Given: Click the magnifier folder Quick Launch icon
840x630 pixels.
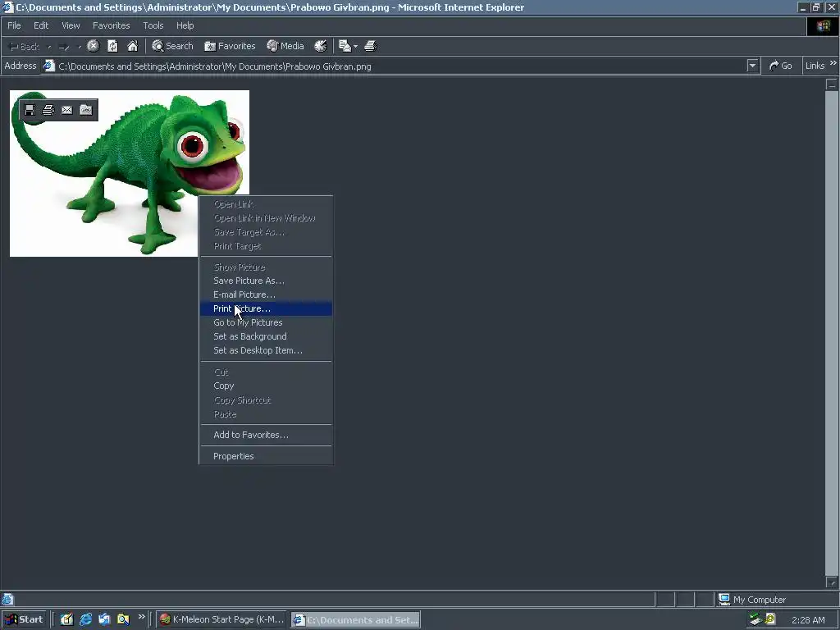Looking at the screenshot, I should (x=123, y=620).
